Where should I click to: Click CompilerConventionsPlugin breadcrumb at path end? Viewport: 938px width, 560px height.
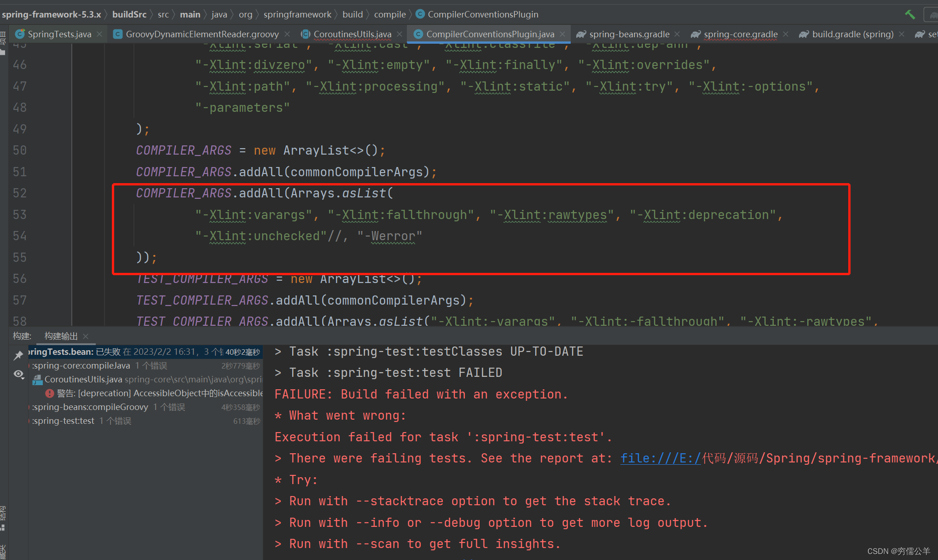[x=482, y=14]
